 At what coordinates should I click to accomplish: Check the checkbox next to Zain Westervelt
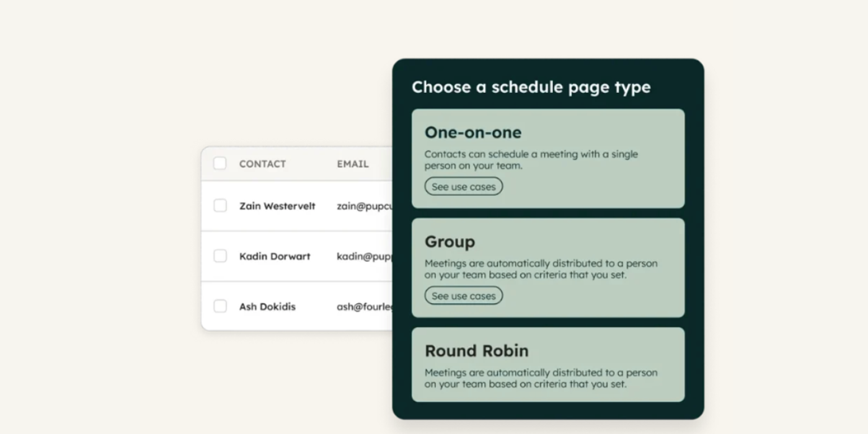coord(220,205)
